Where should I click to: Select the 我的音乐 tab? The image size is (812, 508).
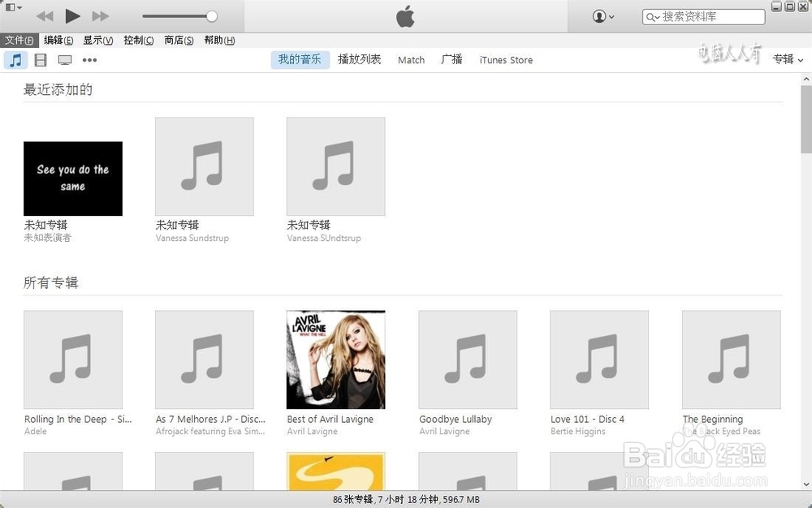(300, 60)
